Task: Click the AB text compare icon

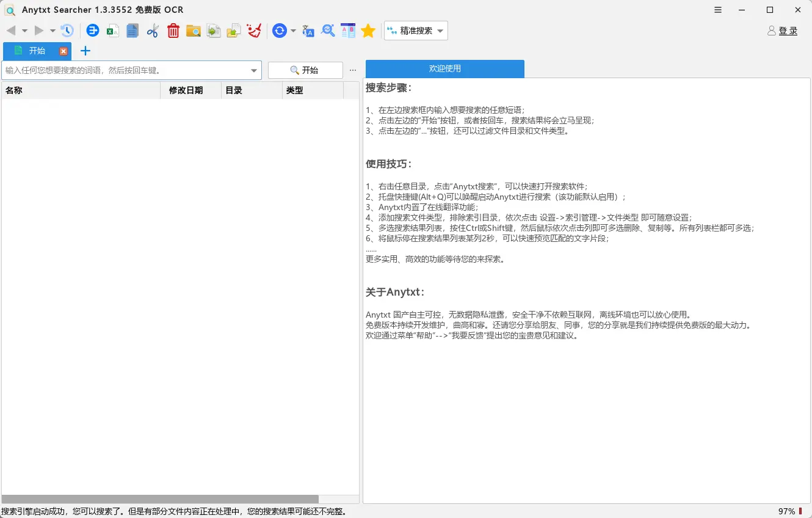Action: tap(348, 31)
